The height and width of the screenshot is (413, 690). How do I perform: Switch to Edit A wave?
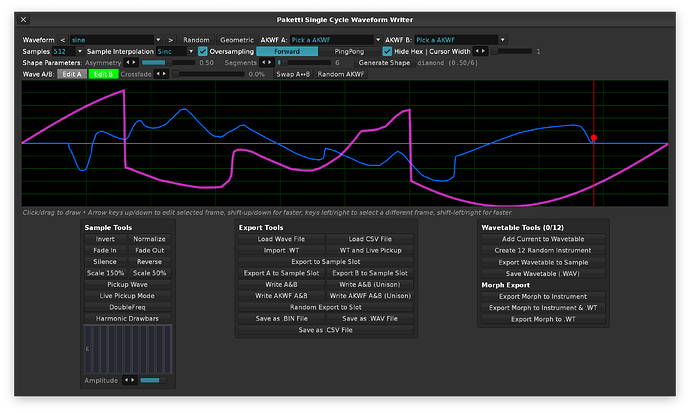coord(70,74)
